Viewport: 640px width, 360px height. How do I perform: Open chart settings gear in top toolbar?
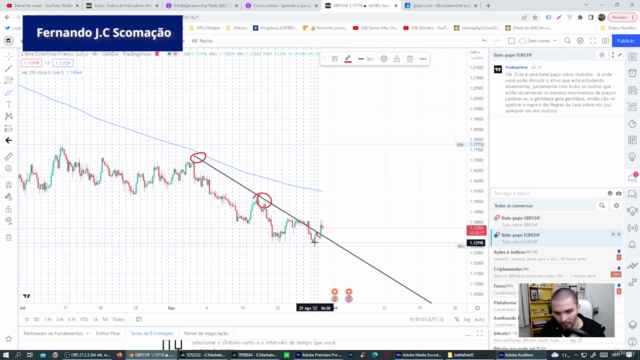580,41
